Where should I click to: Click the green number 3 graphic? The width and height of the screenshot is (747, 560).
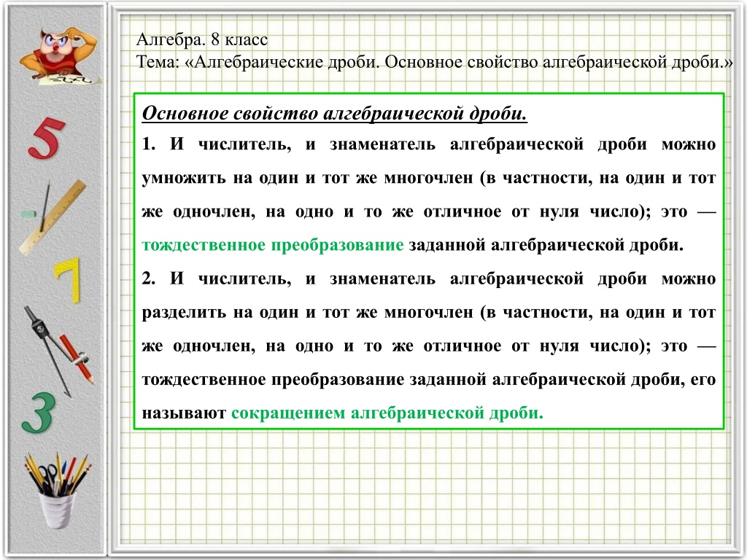[39, 413]
